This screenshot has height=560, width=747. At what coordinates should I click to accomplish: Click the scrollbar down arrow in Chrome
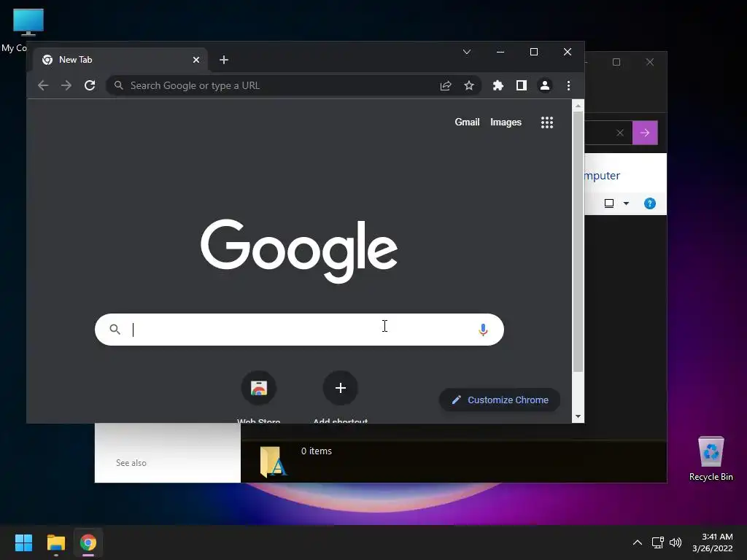pyautogui.click(x=578, y=416)
